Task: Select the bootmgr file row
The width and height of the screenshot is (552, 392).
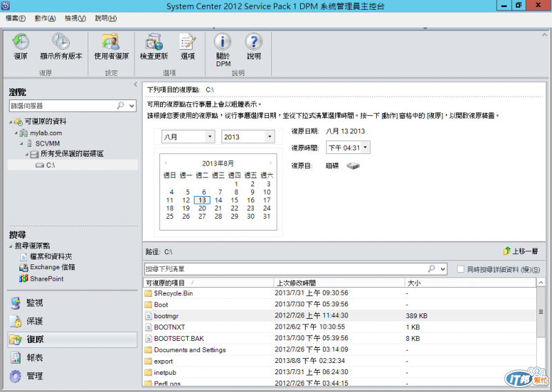Action: [x=339, y=315]
